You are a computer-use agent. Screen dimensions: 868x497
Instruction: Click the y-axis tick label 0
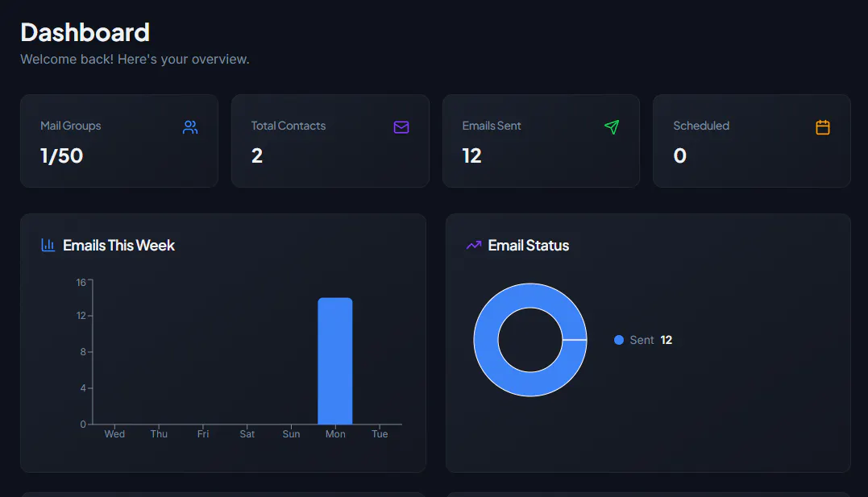(83, 424)
